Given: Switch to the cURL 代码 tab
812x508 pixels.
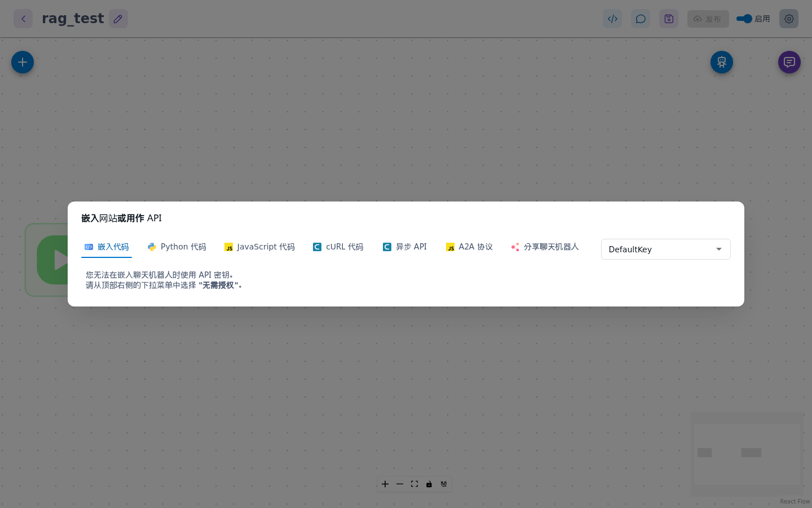Looking at the screenshot, I should 338,247.
